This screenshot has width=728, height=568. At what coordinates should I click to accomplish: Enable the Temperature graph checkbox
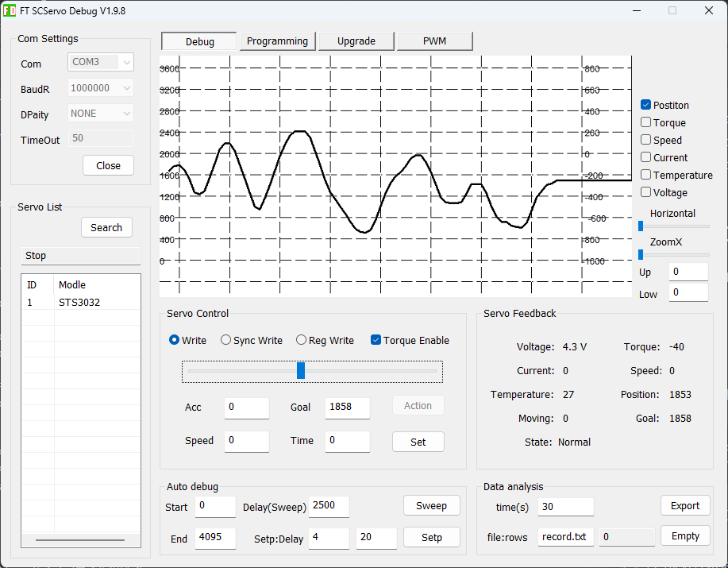coord(645,175)
